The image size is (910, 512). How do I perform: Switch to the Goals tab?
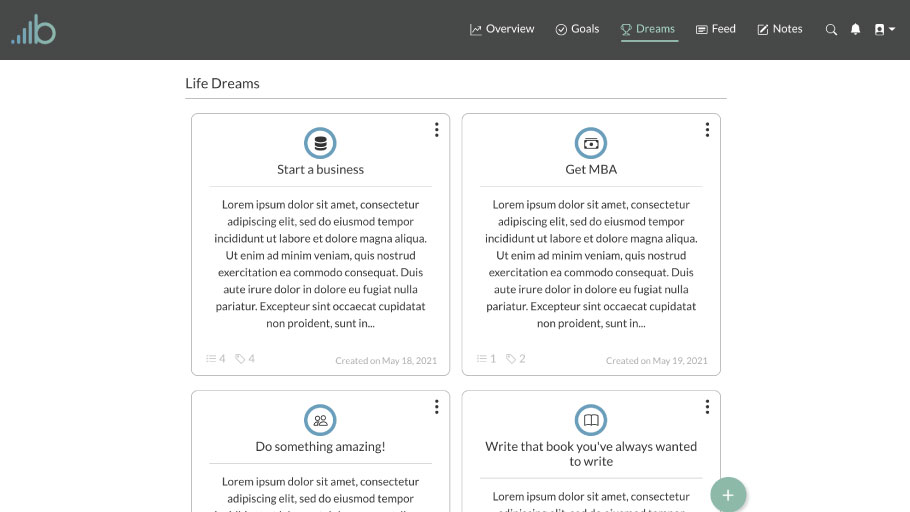[x=577, y=29]
